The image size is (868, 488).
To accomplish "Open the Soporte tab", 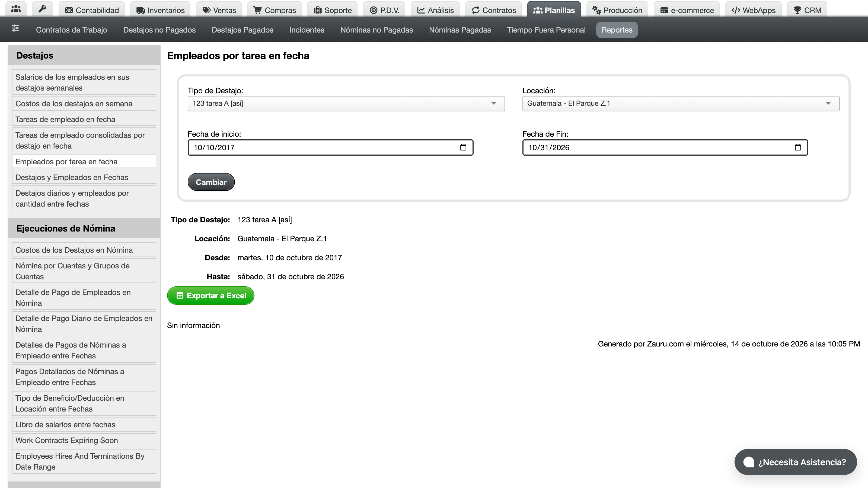I will pos(333,10).
